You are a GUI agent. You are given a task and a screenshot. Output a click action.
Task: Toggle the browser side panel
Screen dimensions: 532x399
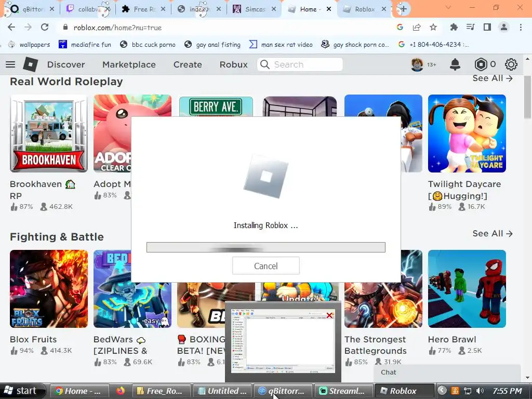[487, 28]
